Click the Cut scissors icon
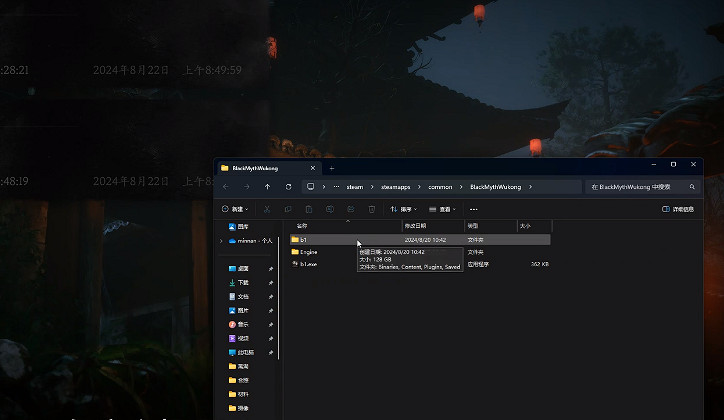 [267, 209]
